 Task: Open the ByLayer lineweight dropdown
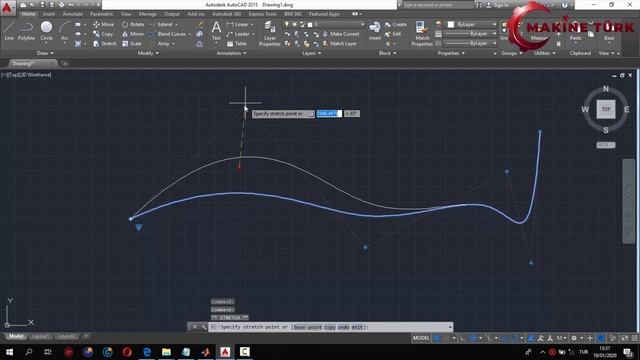coord(470,34)
